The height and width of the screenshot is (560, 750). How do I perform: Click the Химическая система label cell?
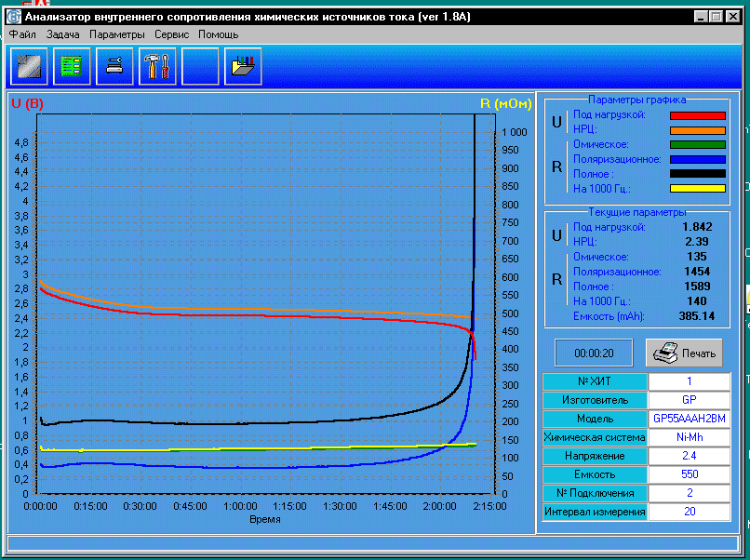595,437
